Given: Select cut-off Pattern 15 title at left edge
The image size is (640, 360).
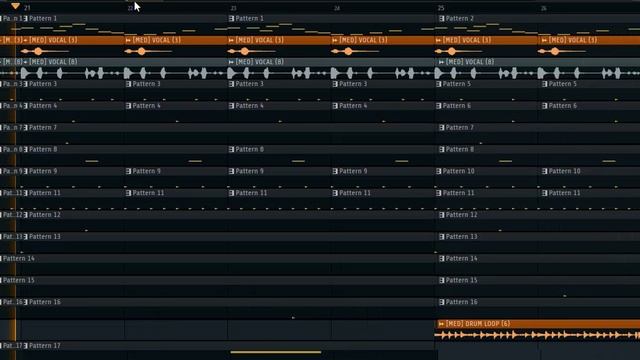Looking at the screenshot, I should pos(19,280).
